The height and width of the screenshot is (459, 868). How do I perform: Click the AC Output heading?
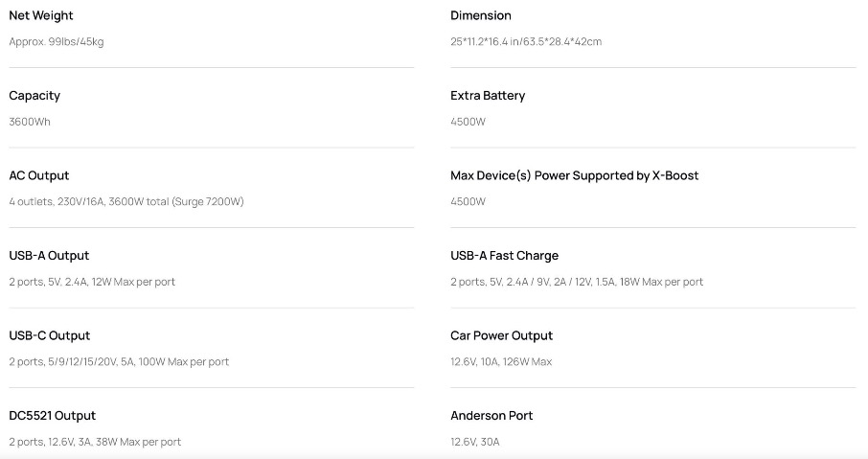(x=38, y=175)
